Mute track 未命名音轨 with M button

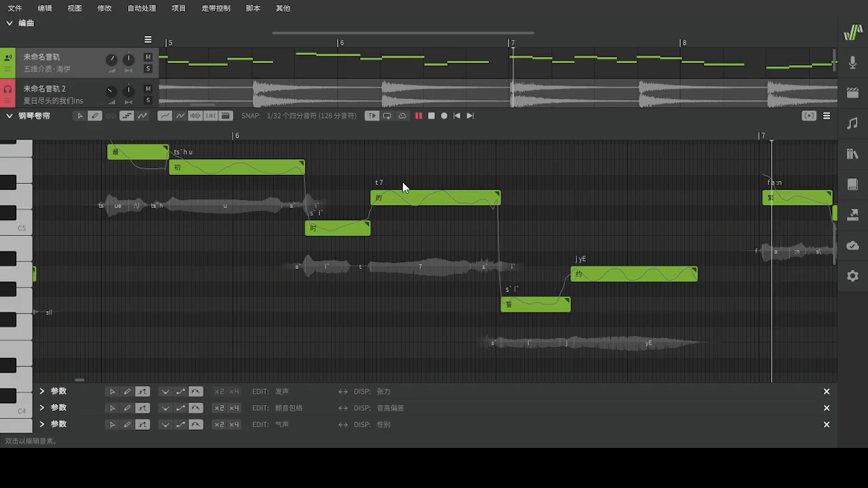(148, 58)
